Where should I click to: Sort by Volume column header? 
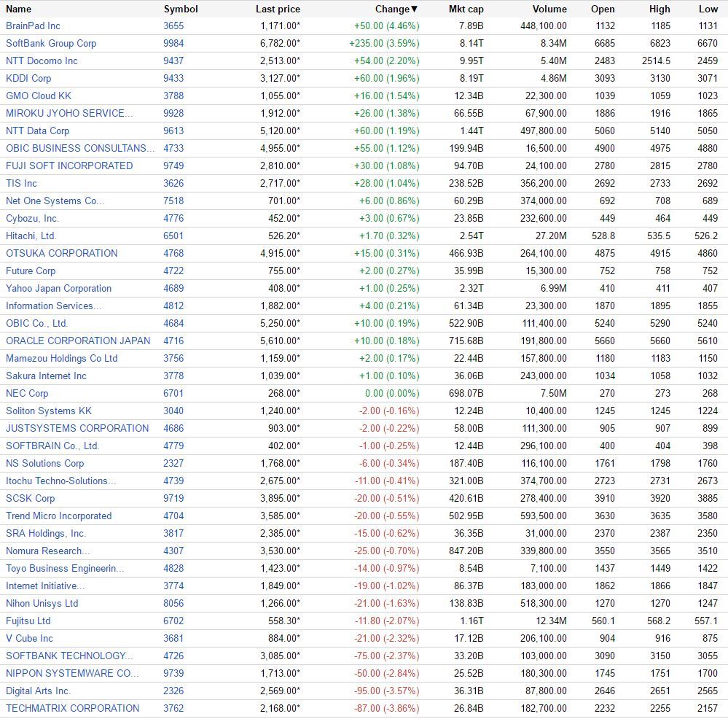click(x=549, y=9)
